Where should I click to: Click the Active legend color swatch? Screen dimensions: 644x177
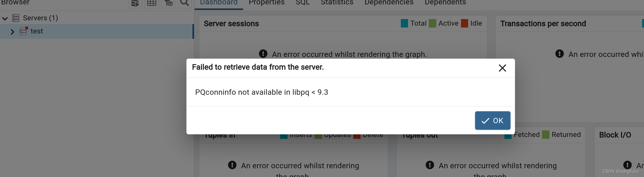tap(432, 23)
